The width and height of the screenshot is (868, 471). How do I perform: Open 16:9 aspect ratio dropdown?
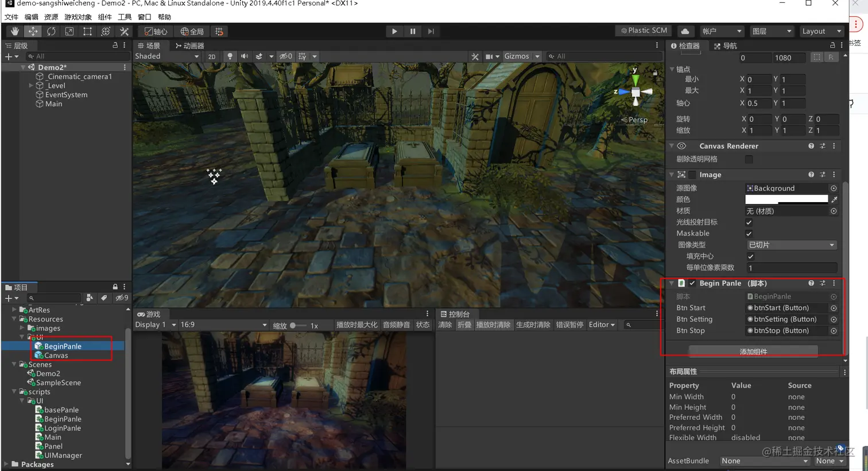[224, 325]
